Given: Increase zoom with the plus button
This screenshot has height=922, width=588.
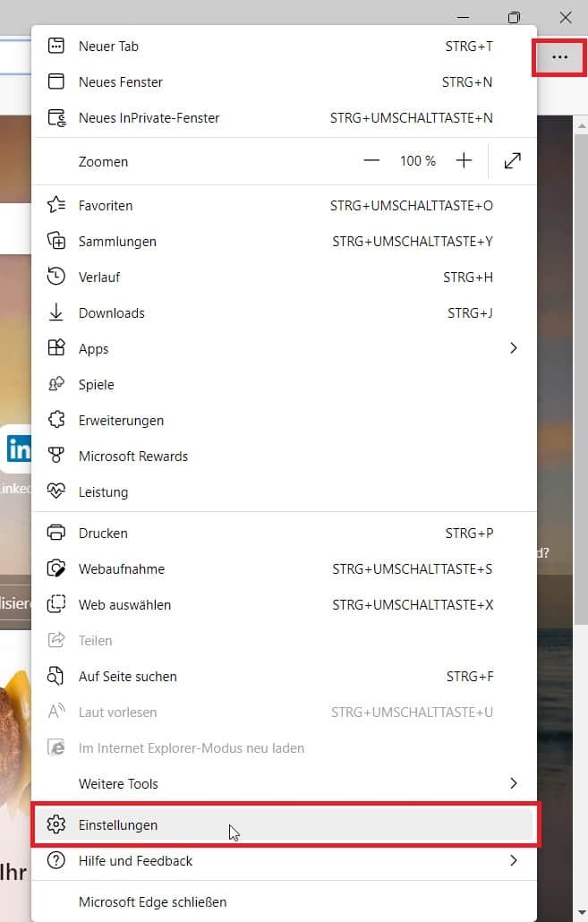Looking at the screenshot, I should [x=464, y=161].
